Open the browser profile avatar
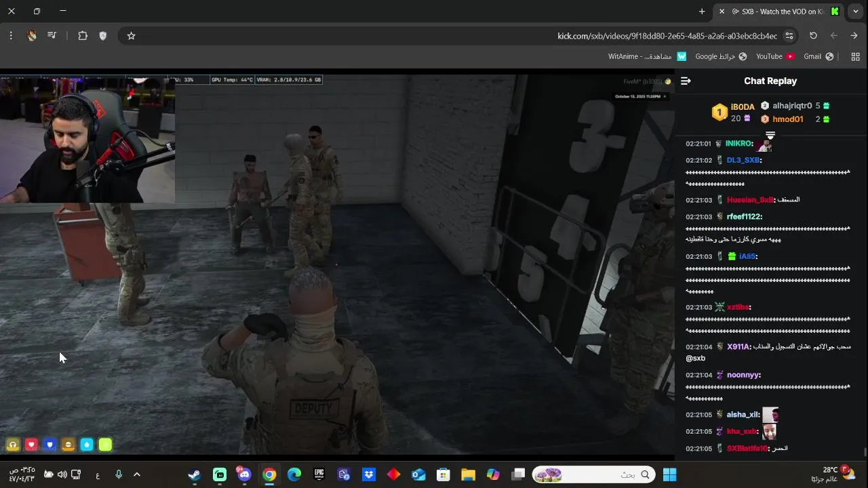 pos(32,36)
